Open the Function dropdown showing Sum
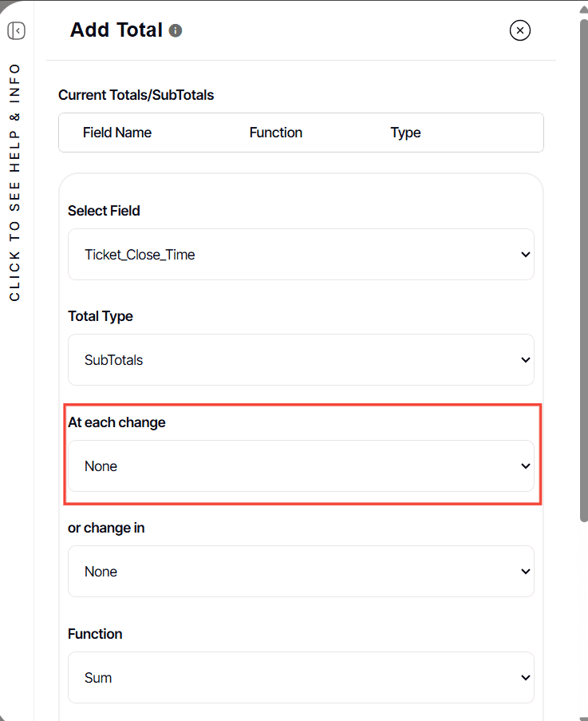This screenshot has width=588, height=721. (x=301, y=677)
